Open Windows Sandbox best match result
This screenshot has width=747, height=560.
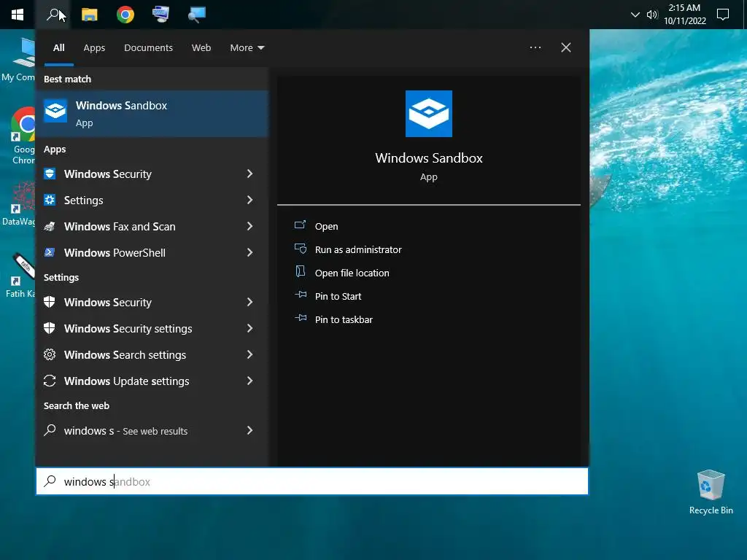[x=152, y=114]
